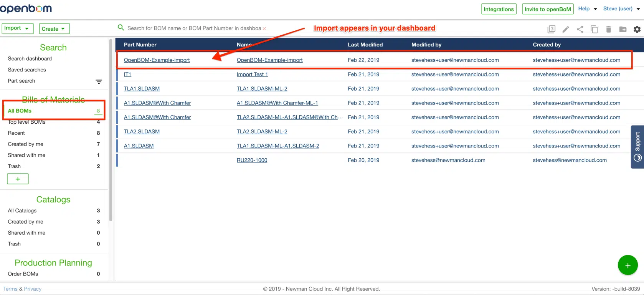Viewport: 644px width, 295px height.
Task: Expand the Create dropdown
Action: point(54,29)
